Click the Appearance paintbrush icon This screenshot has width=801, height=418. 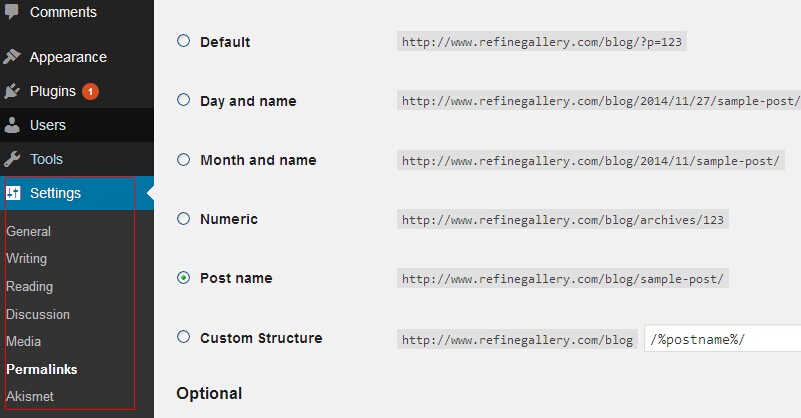12,57
